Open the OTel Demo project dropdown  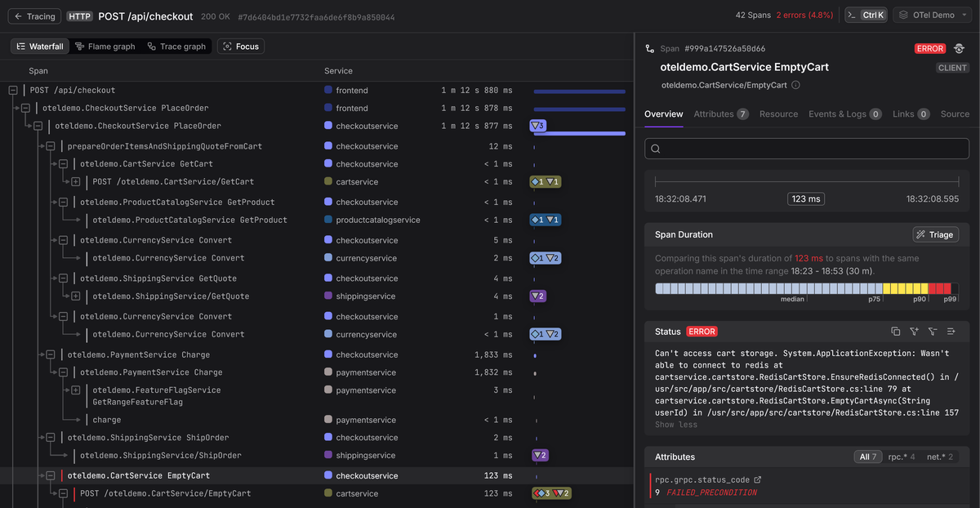930,15
